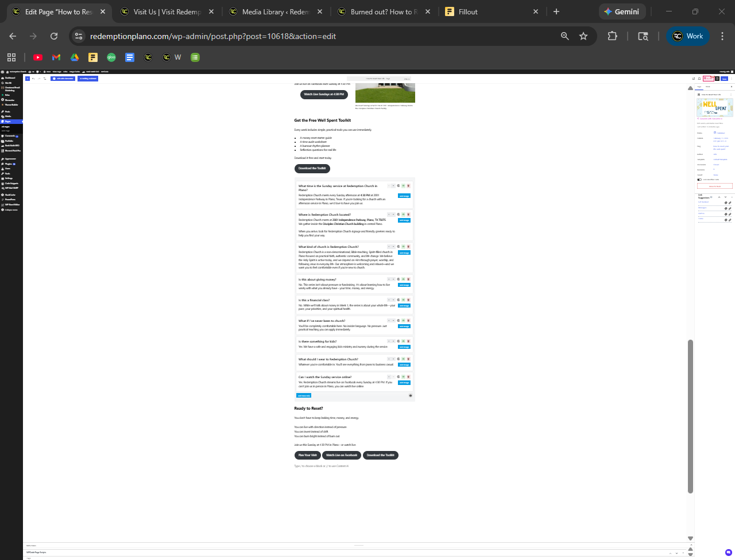Open the Google Drive bookmark
735x560 pixels.
pos(75,57)
